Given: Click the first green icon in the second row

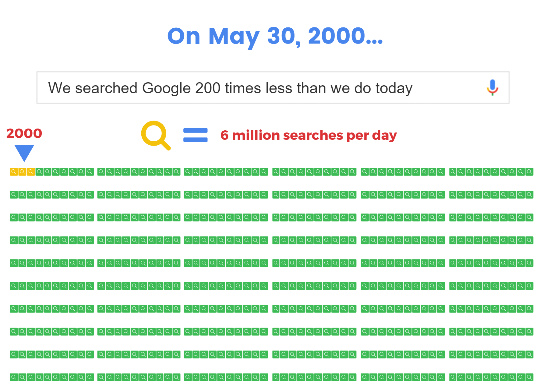Looking at the screenshot, I should coord(14,195).
